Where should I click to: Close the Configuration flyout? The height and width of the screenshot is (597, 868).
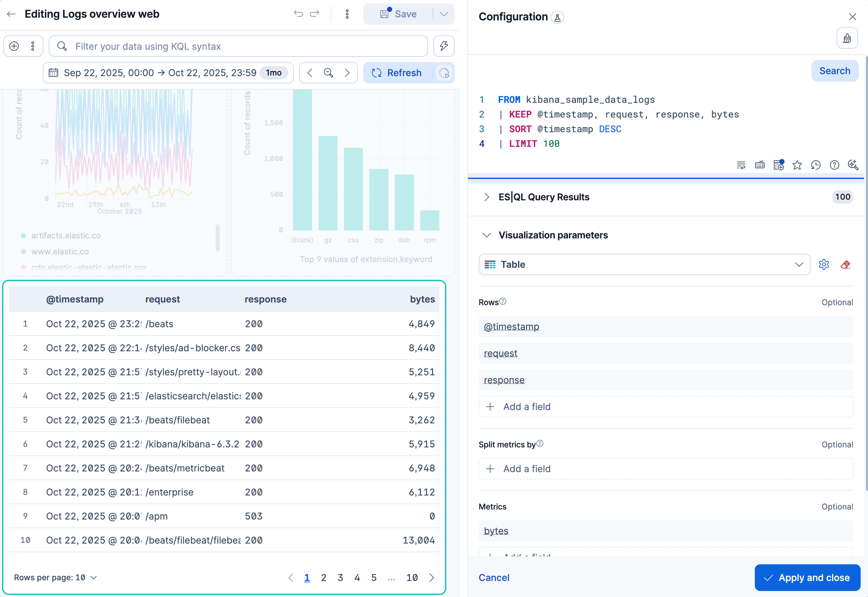click(852, 17)
